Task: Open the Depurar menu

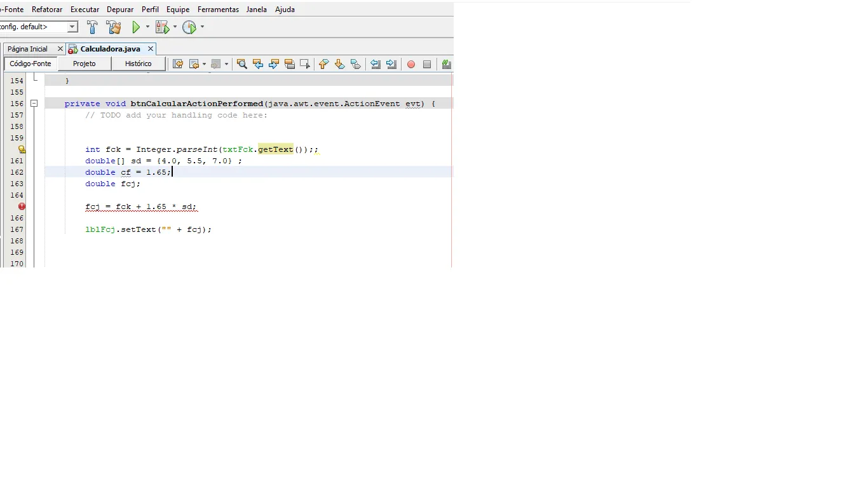Action: (x=120, y=10)
